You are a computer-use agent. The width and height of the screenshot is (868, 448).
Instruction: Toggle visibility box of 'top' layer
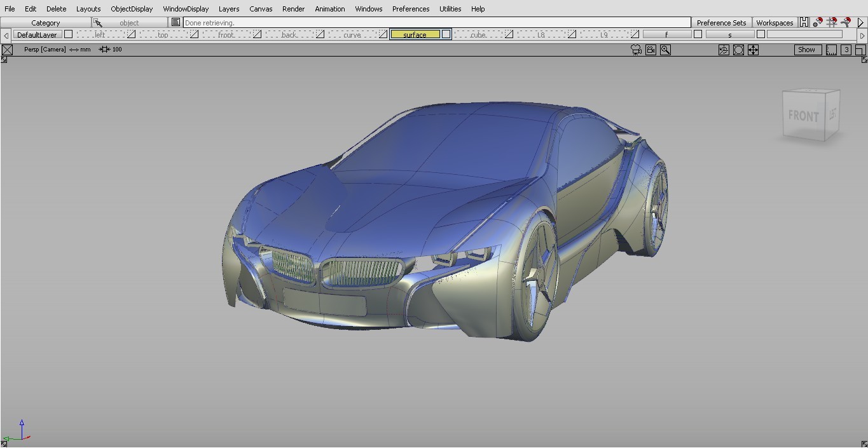(195, 34)
